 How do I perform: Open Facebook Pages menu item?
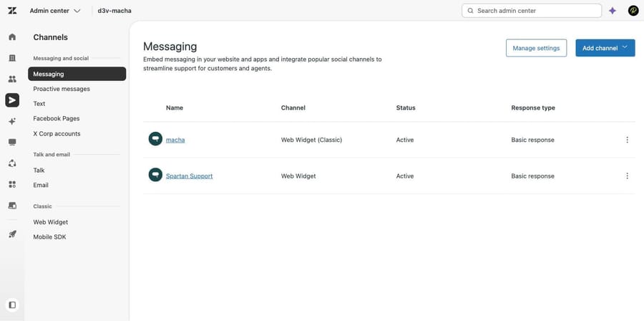click(57, 118)
